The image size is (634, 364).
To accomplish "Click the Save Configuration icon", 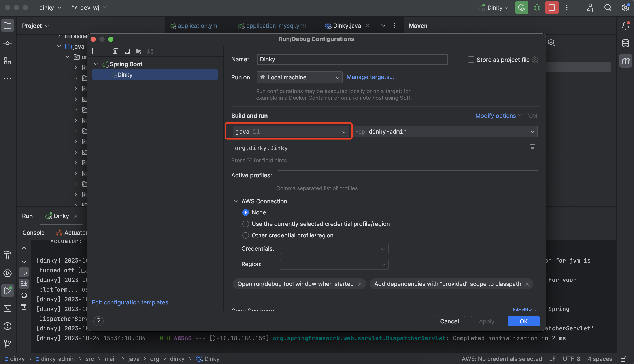I will pyautogui.click(x=127, y=51).
